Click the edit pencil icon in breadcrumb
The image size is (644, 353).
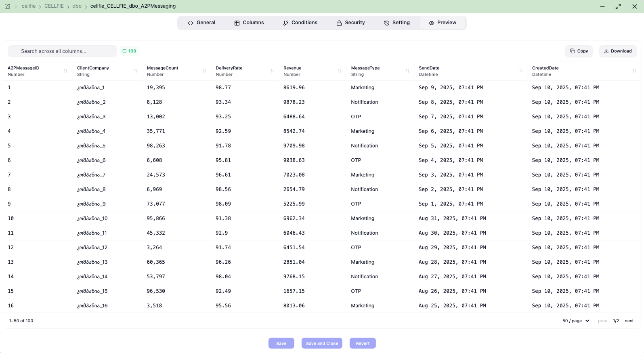tap(7, 6)
